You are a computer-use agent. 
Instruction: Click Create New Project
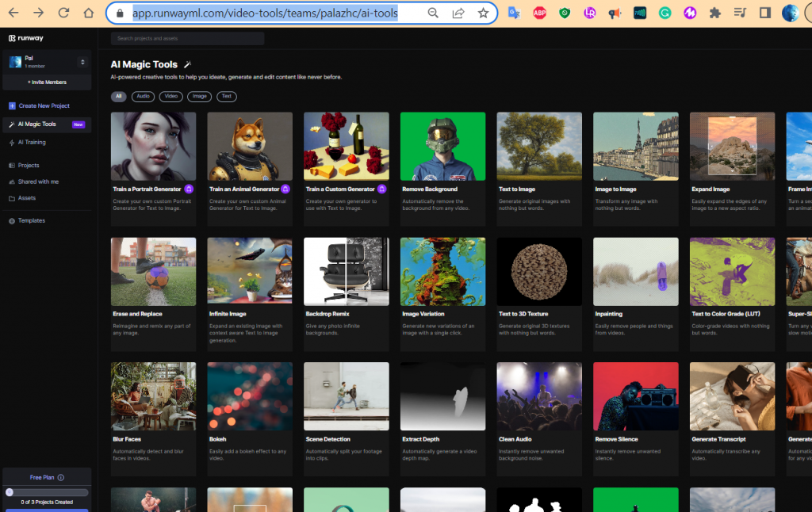coord(40,105)
